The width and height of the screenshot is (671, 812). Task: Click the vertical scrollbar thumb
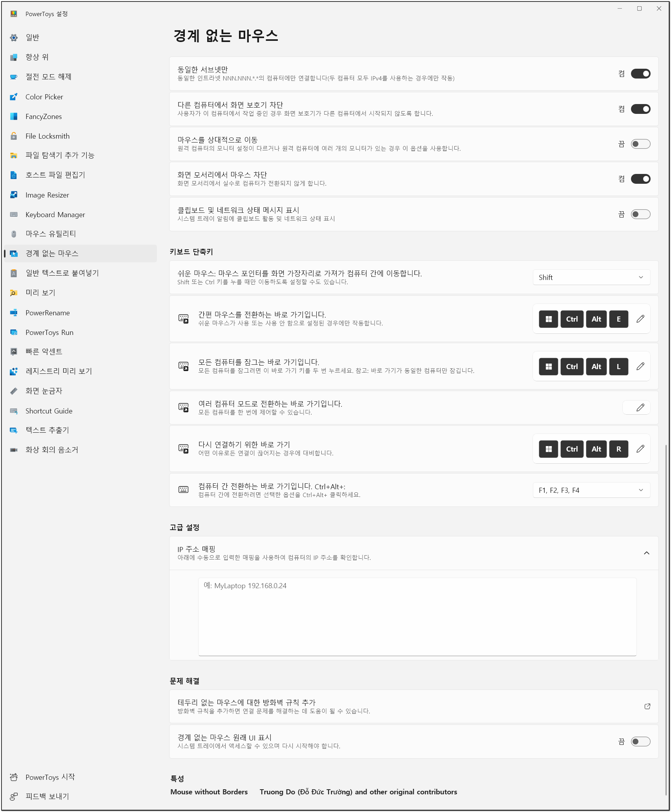(666, 620)
